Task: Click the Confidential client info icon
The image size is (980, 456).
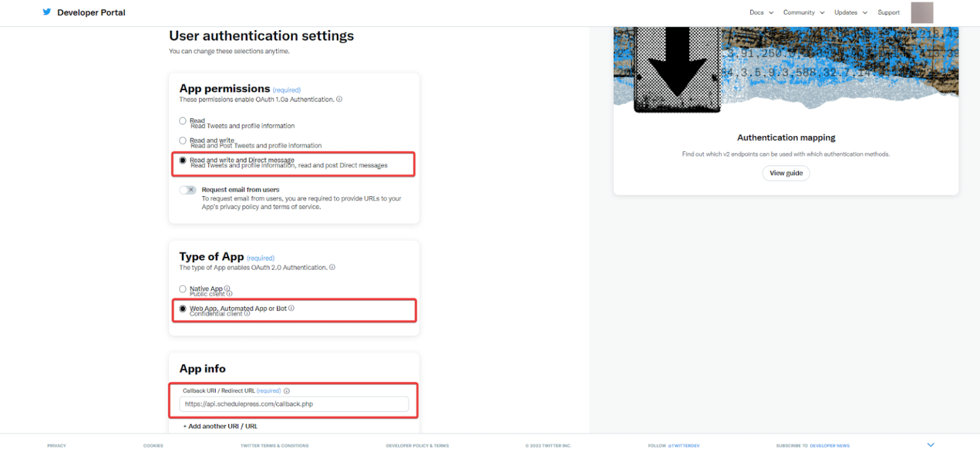Action: 247,314
